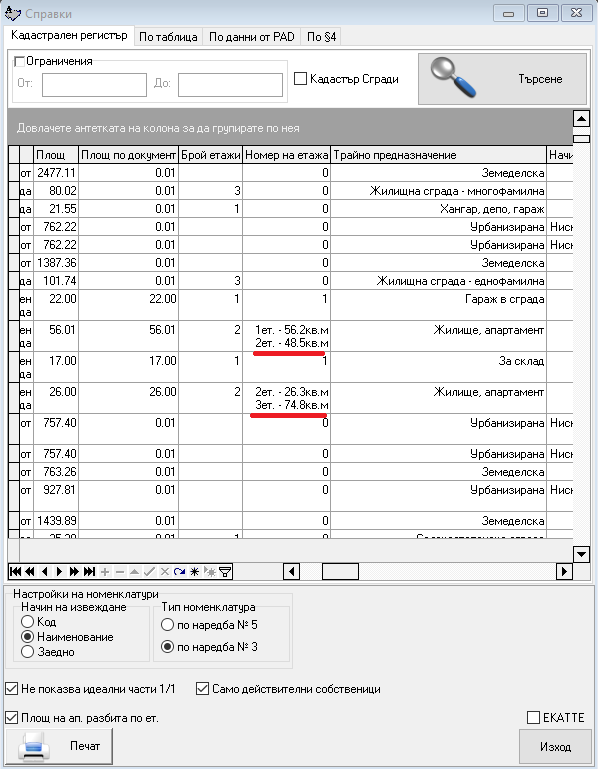
Task: Switch to the По таблица tab
Action: point(168,37)
